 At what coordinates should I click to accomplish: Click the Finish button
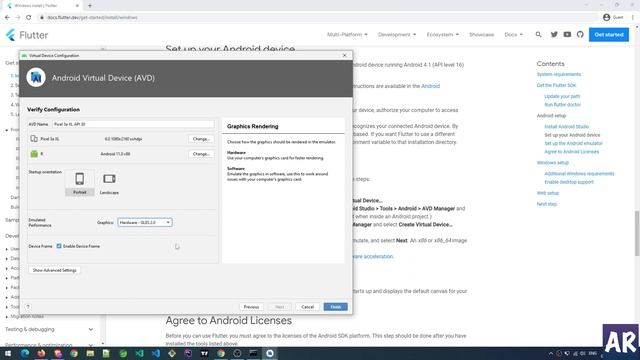336,307
